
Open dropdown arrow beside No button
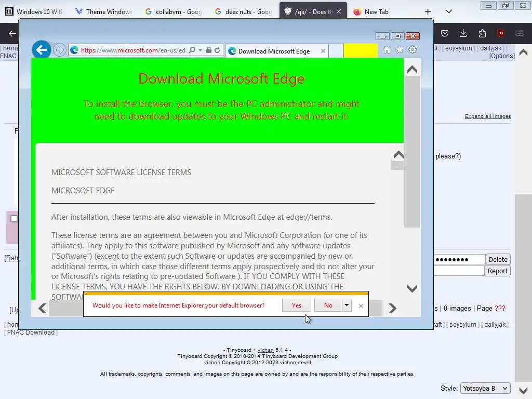[x=347, y=305]
